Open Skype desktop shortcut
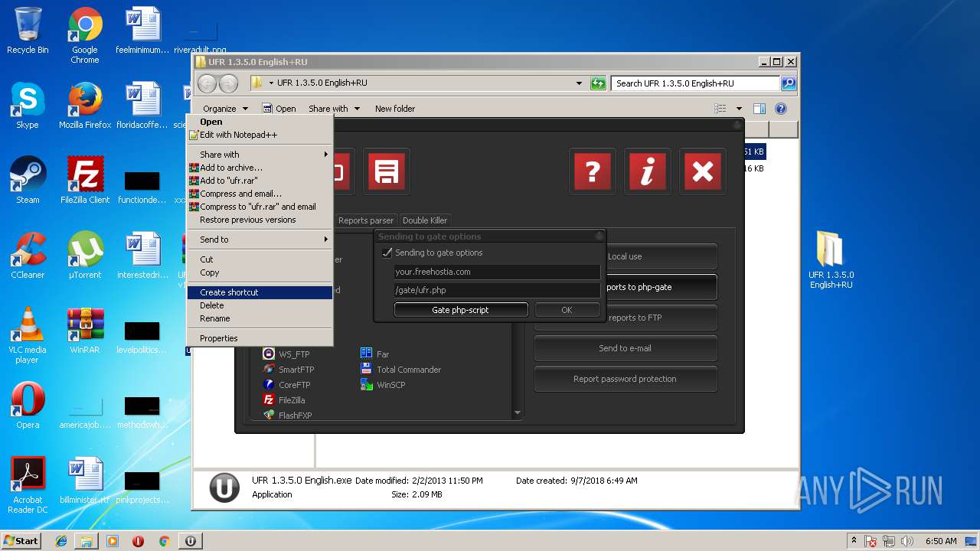Screen dimensions: 980x551 [x=28, y=106]
